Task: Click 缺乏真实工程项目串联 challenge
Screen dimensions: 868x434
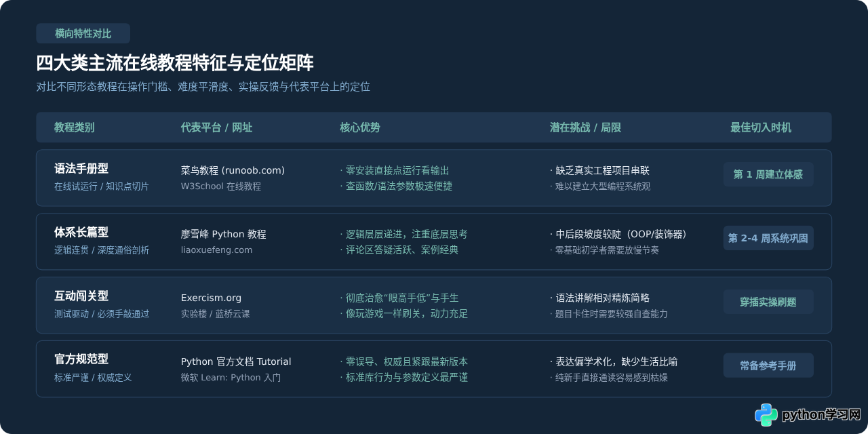Action: (599, 170)
